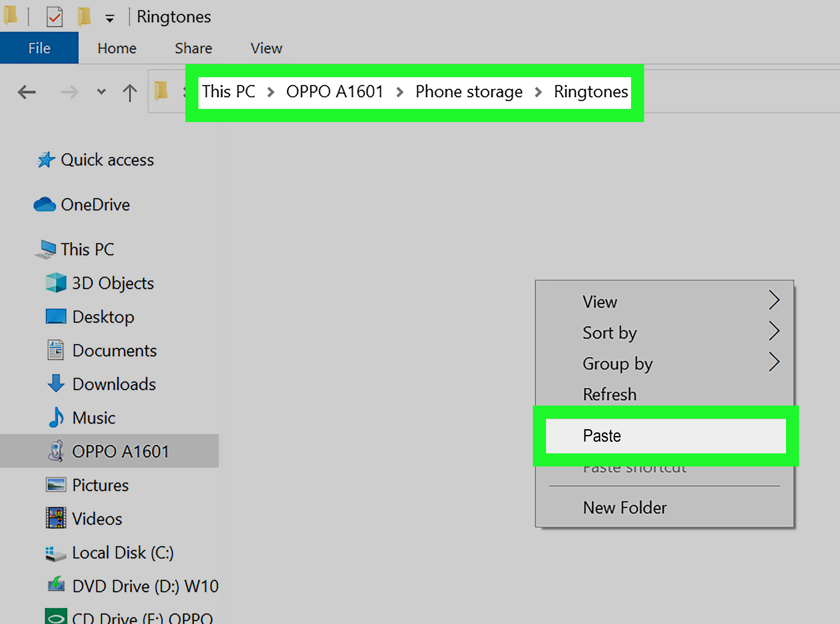Switch to the Share ribbon tab
This screenshot has height=624, width=840.
click(x=193, y=48)
